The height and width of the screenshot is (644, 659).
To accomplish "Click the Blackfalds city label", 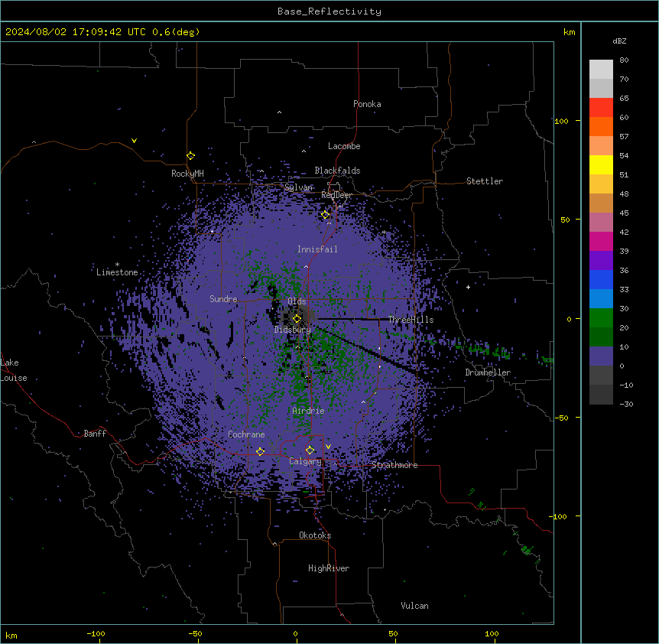I will pyautogui.click(x=337, y=171).
